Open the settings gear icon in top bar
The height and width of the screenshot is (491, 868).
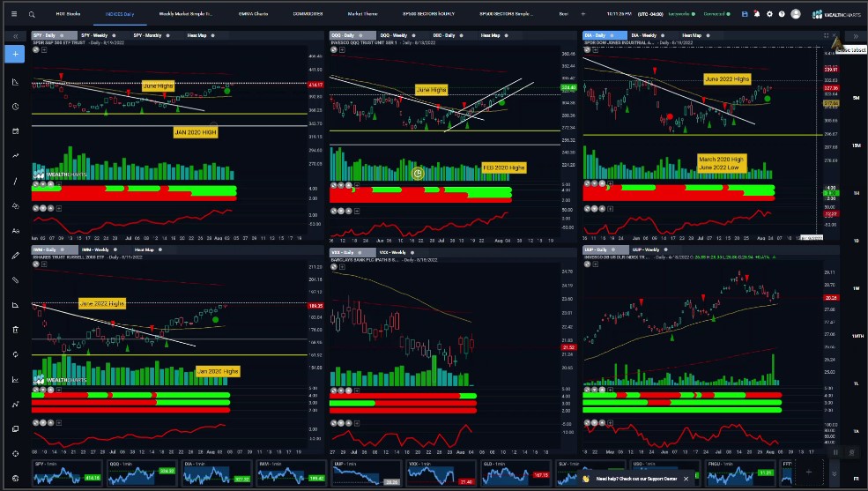coord(769,14)
